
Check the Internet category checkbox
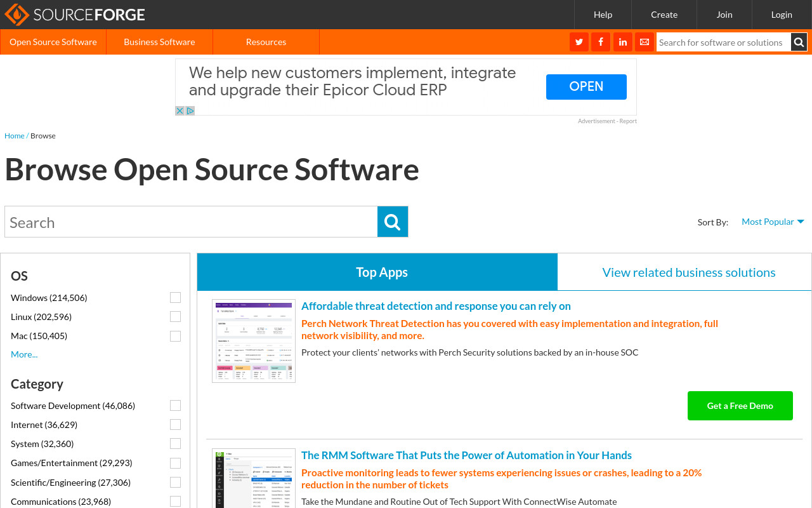pos(175,425)
